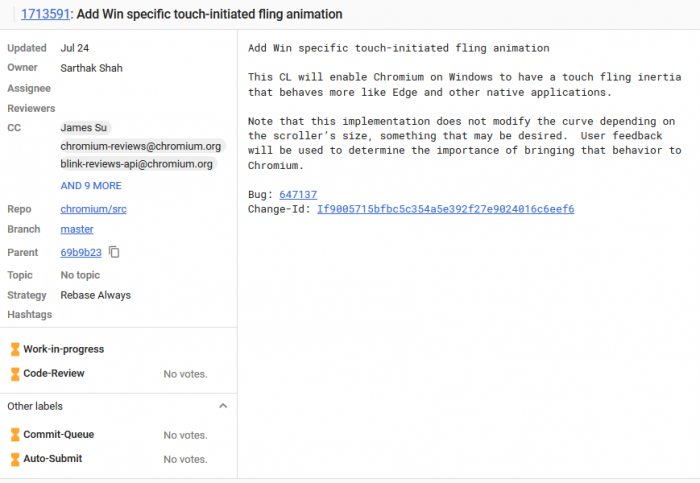Open the master branch link

click(77, 229)
